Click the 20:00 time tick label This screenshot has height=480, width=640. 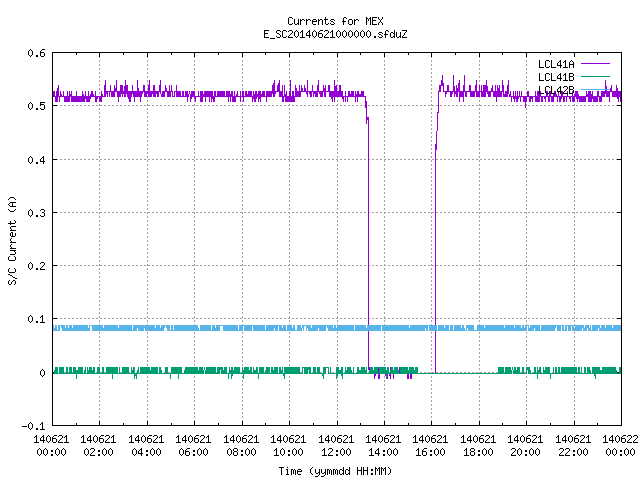(525, 452)
